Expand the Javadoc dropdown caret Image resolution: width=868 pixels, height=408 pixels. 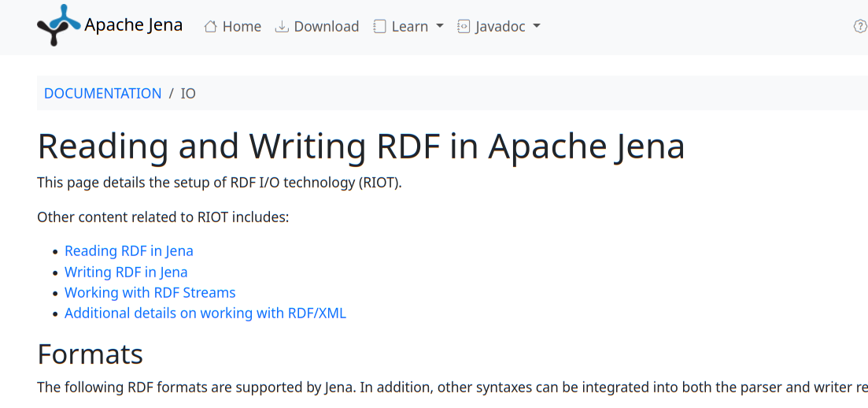click(x=537, y=26)
